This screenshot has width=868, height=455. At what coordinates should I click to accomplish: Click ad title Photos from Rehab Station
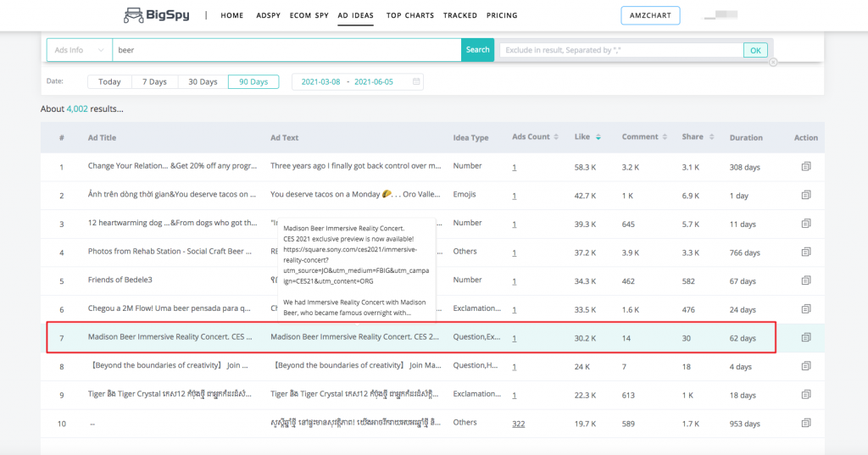coord(170,252)
